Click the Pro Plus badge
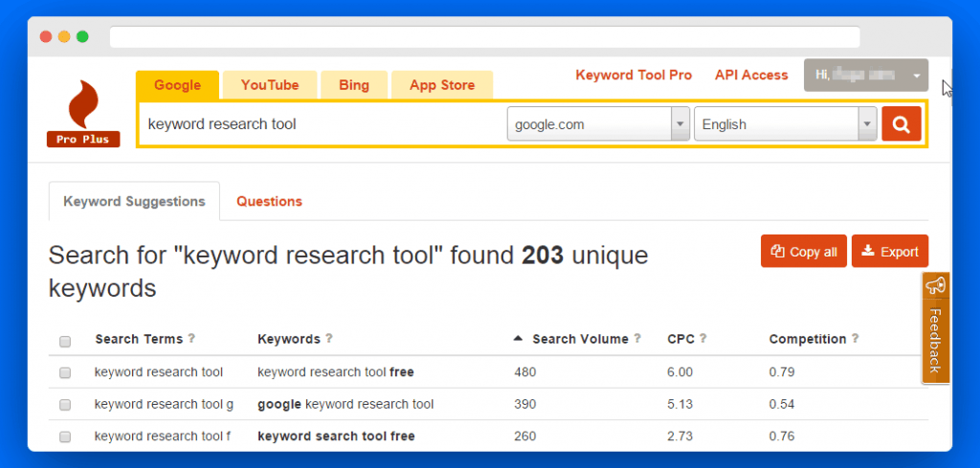980x468 pixels. pyautogui.click(x=83, y=140)
